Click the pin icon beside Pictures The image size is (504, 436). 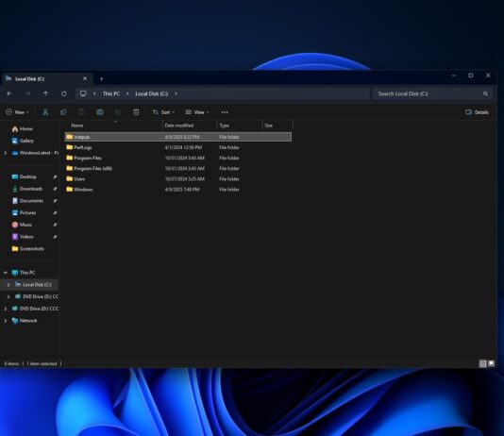55,212
